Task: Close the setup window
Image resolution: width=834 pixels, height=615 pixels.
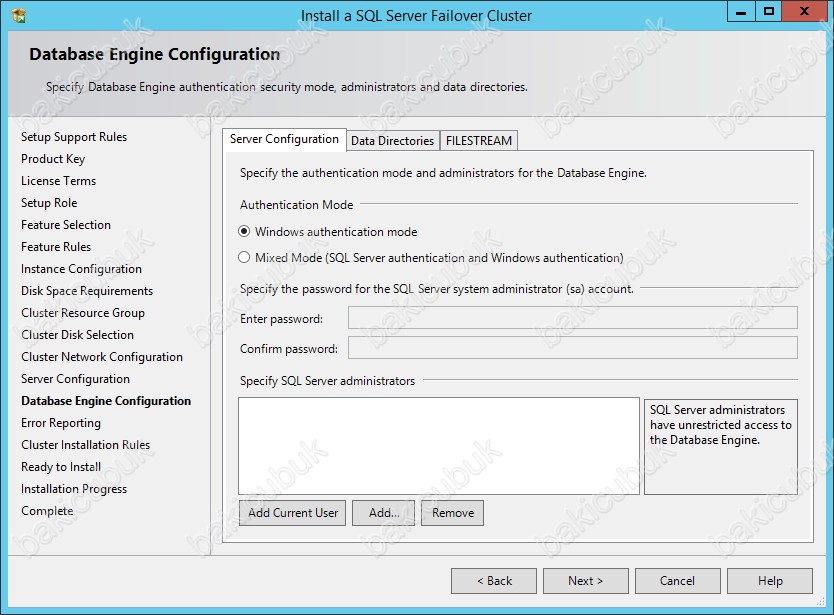Action: (x=804, y=11)
